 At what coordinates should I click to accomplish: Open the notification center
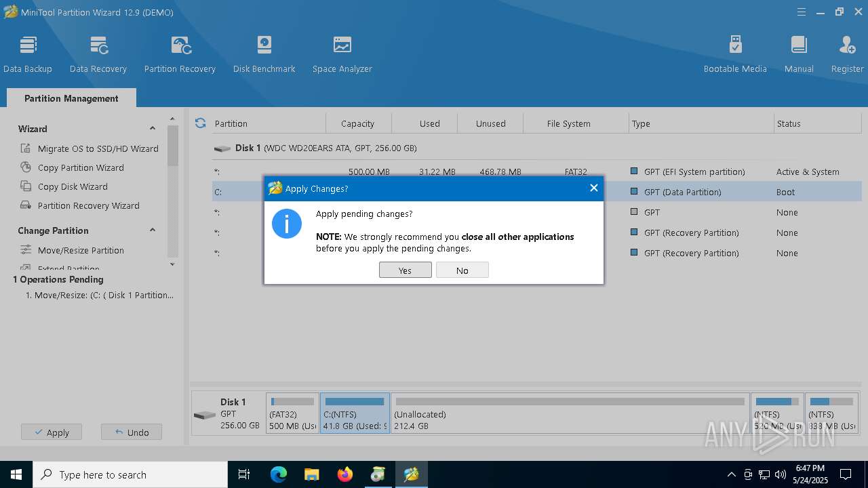pyautogui.click(x=846, y=474)
